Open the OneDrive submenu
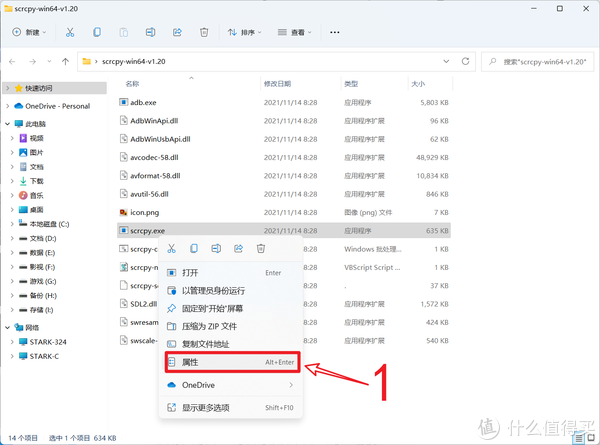Image resolution: width=600 pixels, height=445 pixels. (231, 385)
